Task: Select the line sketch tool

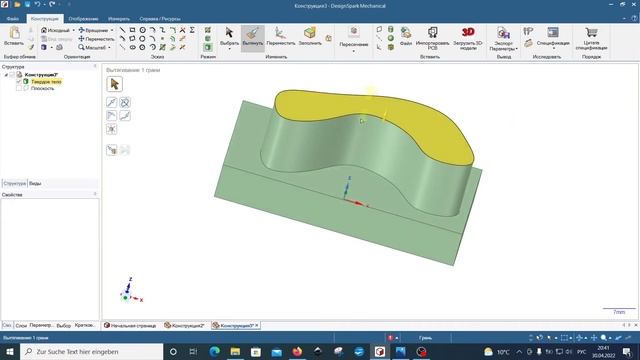Action: tap(122, 30)
